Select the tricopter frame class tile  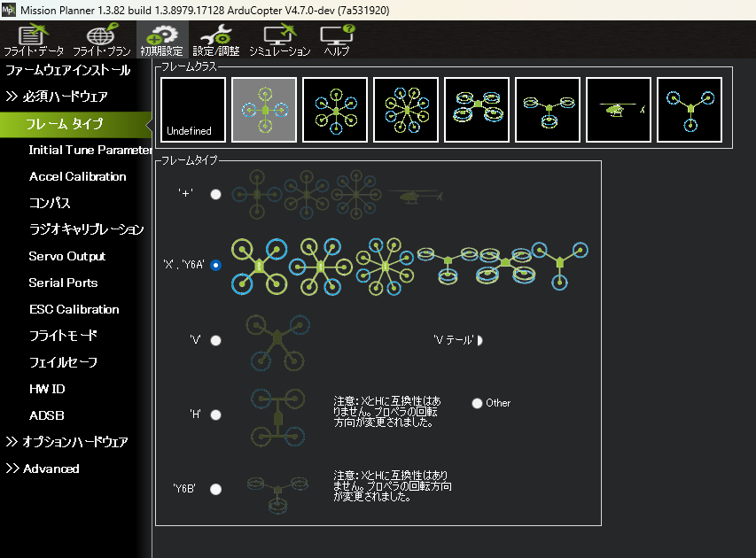click(690, 110)
